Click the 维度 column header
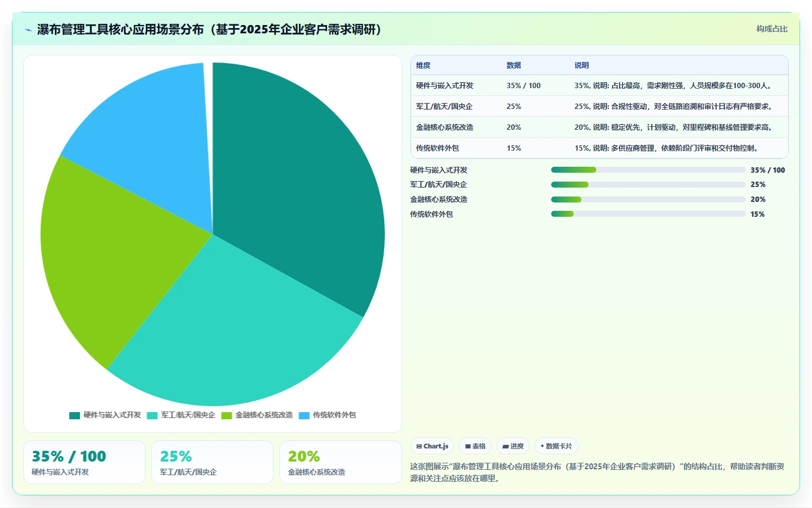Viewport: 812px width, 508px height. click(424, 66)
